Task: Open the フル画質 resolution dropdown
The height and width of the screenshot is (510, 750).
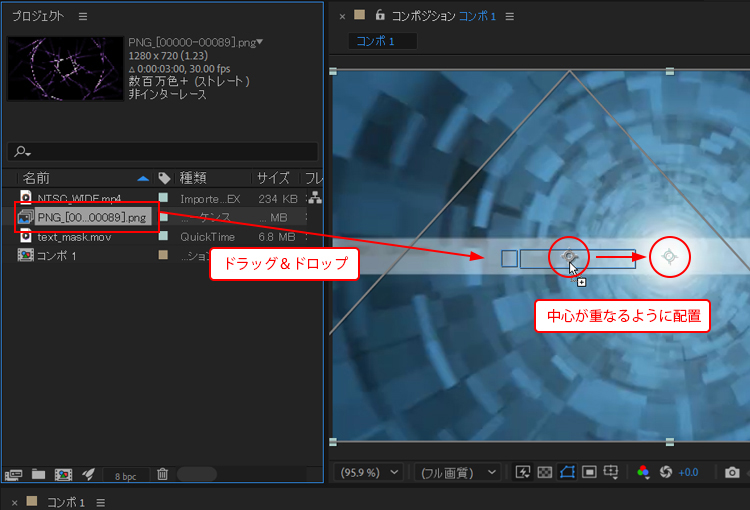Action: click(458, 472)
